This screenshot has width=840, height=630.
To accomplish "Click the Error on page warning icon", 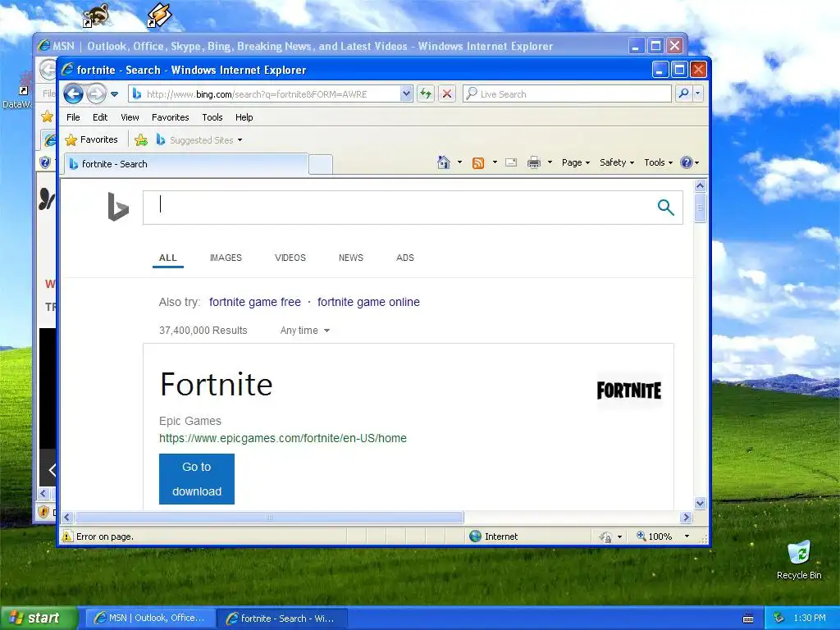I will pyautogui.click(x=67, y=536).
